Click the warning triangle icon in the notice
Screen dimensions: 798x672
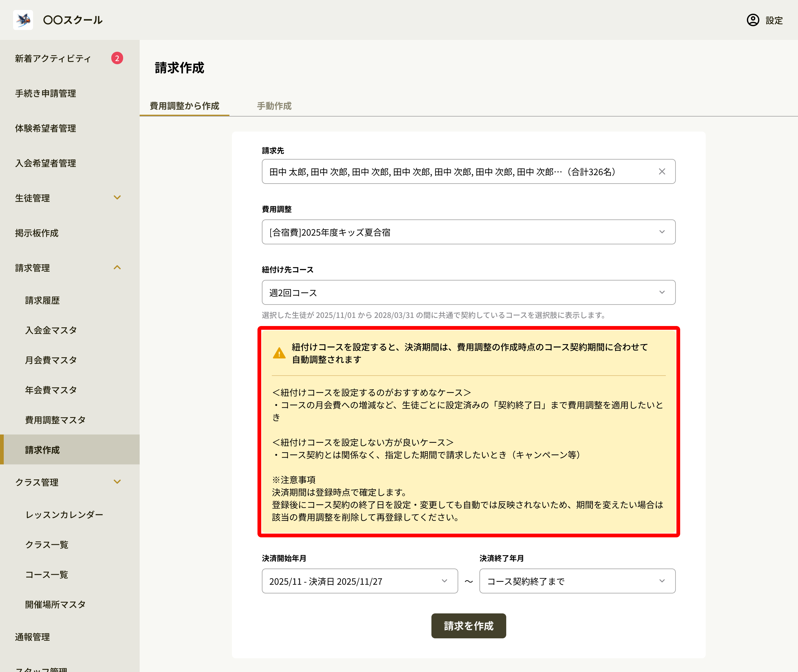[x=279, y=353]
